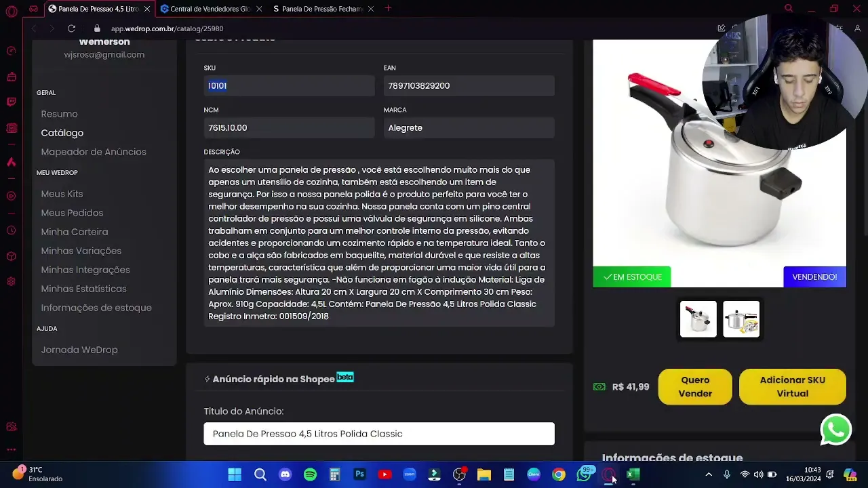Click the Em Estoque badge
868x488 pixels.
coord(632,277)
